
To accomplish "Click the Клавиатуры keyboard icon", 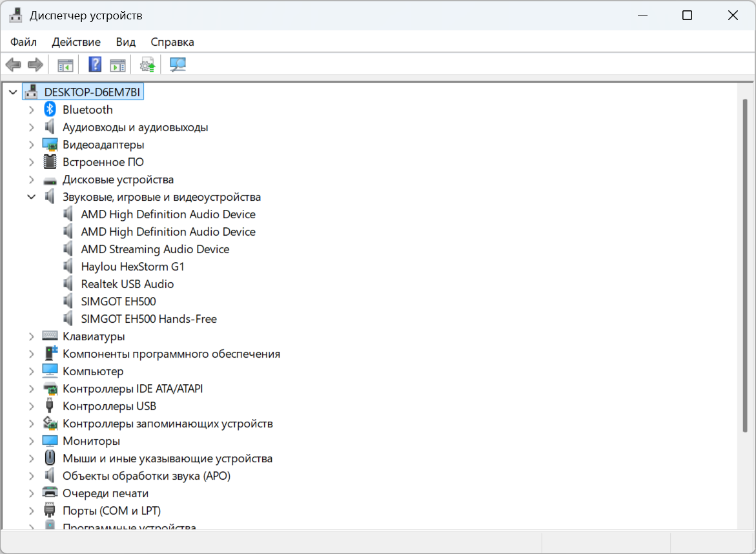I will (x=50, y=336).
